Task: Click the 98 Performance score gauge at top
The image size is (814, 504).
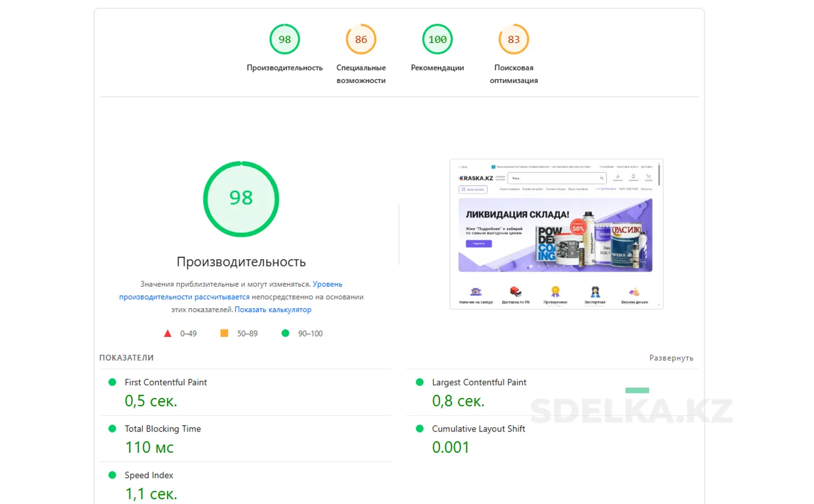Action: (285, 39)
